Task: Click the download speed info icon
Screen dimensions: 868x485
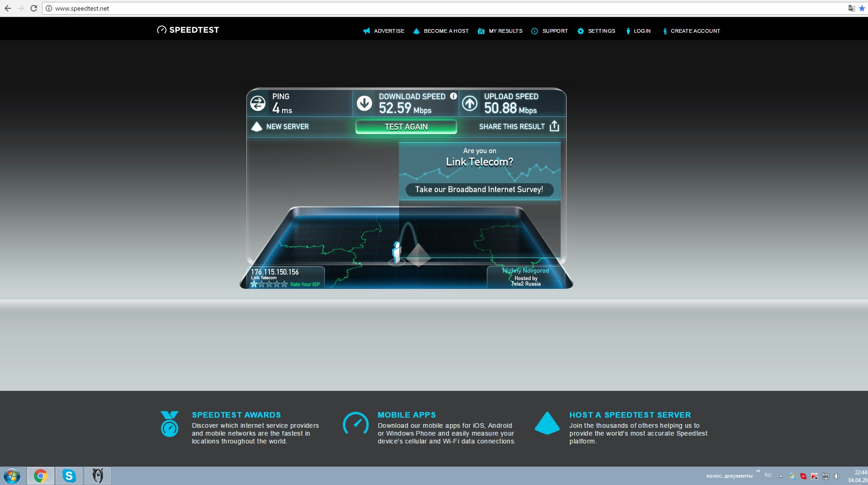Action: click(454, 96)
